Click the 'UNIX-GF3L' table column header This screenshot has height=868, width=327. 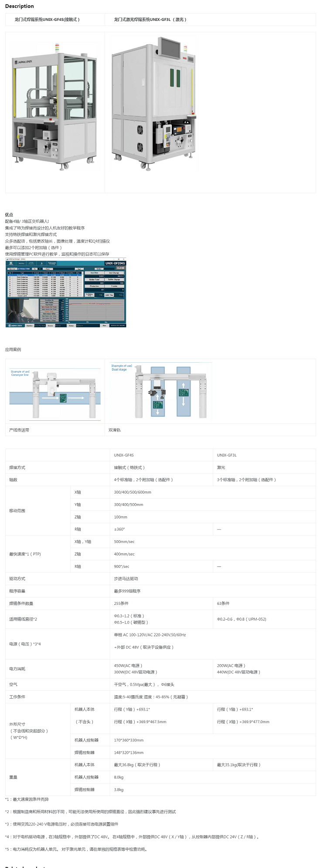227,455
